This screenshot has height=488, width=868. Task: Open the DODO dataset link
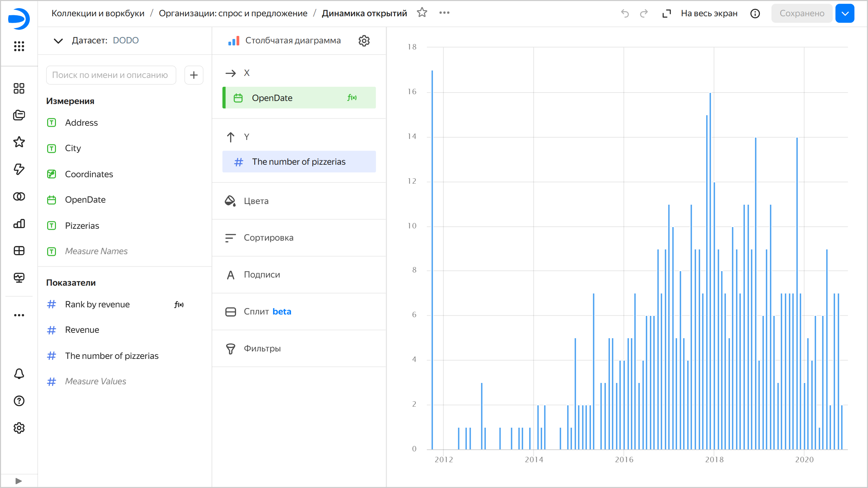click(x=125, y=40)
